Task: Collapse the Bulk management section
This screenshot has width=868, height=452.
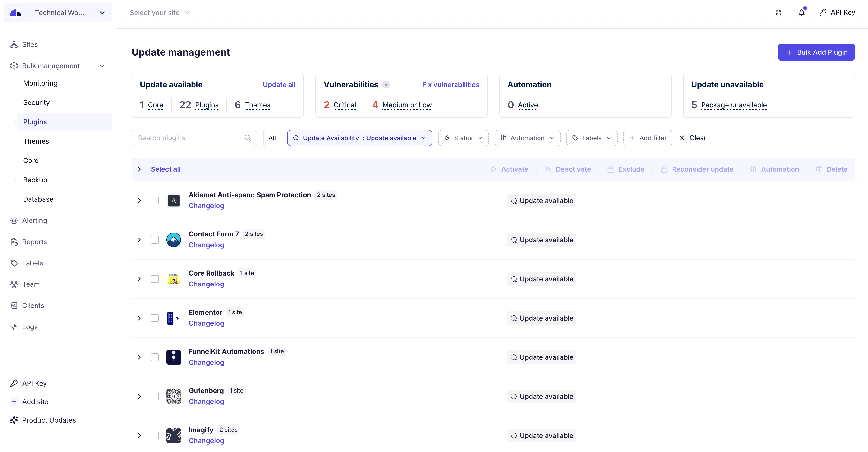Action: 102,66
